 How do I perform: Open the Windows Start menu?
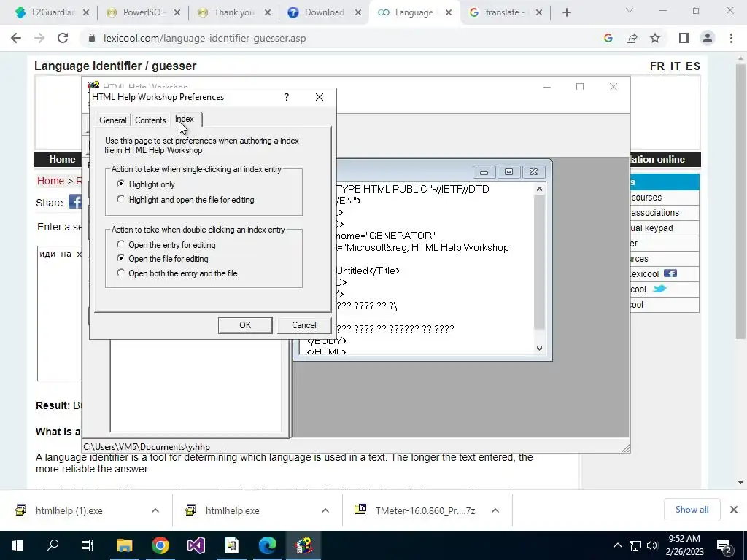[17, 545]
